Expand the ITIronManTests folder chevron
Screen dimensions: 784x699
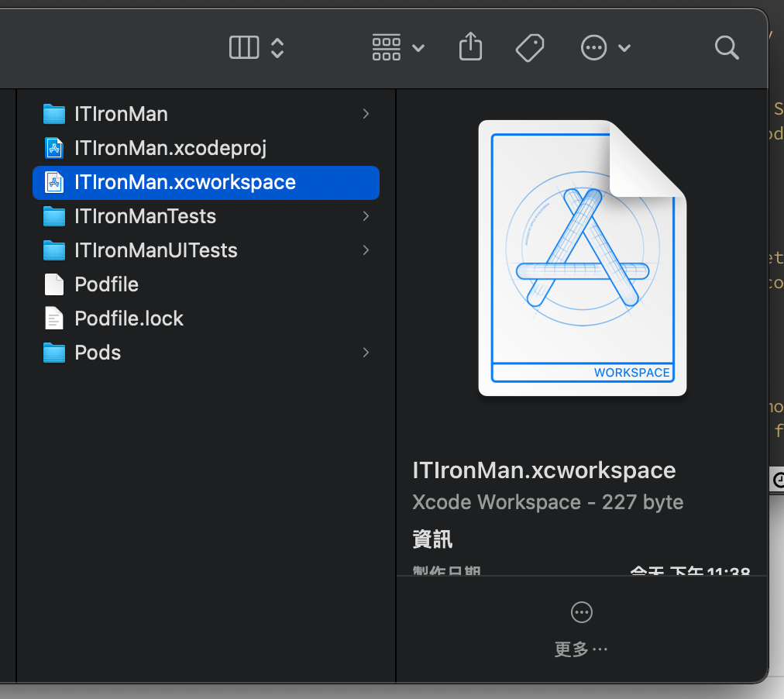point(366,216)
